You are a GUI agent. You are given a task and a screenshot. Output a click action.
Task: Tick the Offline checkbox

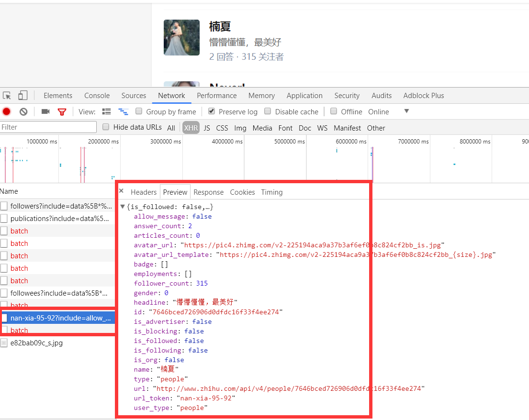click(334, 111)
